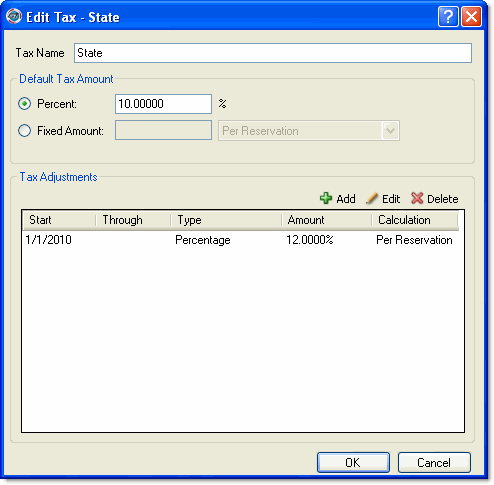
Task: Close the Edit Tax dialog
Action: click(x=471, y=16)
